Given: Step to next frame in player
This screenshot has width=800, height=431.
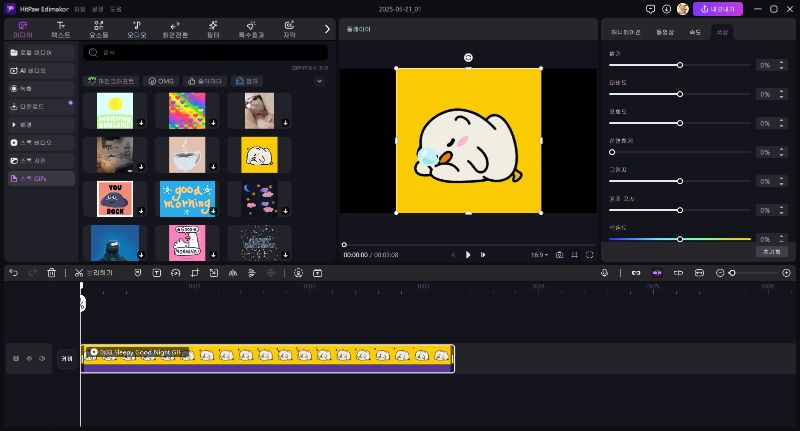Looking at the screenshot, I should coord(483,255).
